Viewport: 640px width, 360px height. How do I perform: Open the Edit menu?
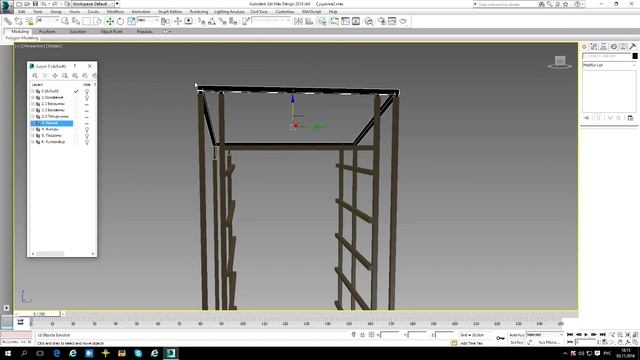coord(22,12)
